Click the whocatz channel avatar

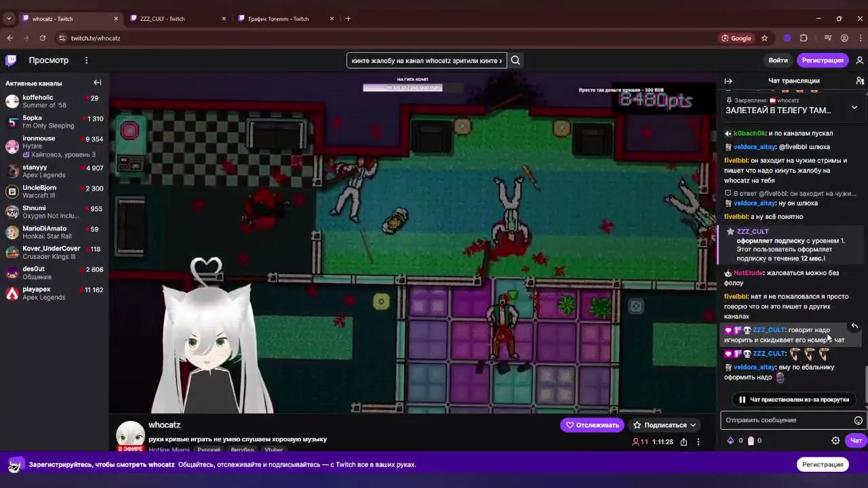pos(130,435)
